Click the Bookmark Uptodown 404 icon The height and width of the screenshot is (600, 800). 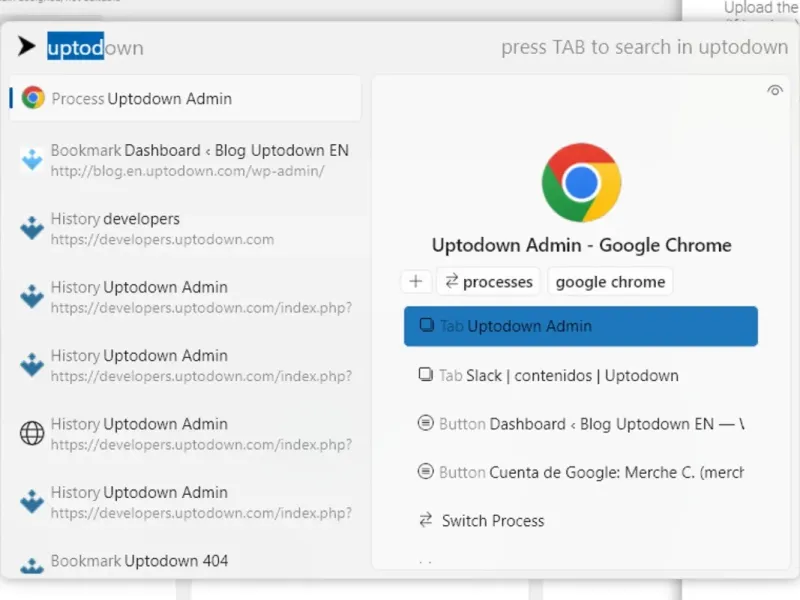[32, 565]
